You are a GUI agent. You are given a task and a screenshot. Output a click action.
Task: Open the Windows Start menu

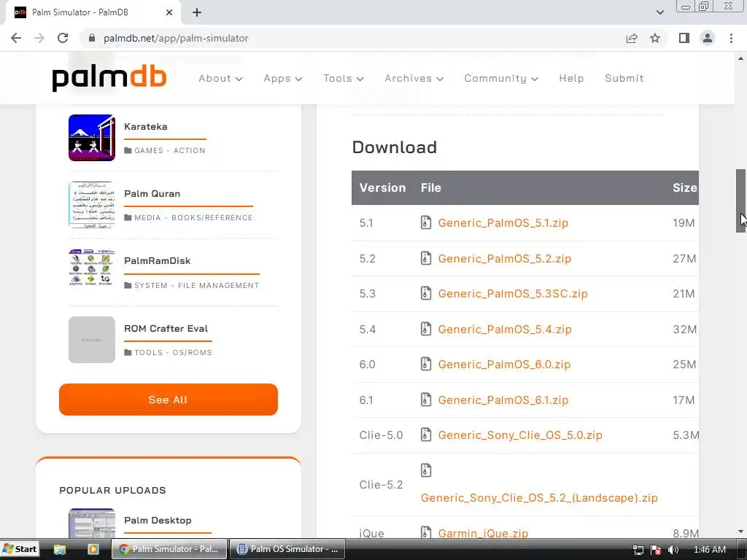pyautogui.click(x=19, y=549)
